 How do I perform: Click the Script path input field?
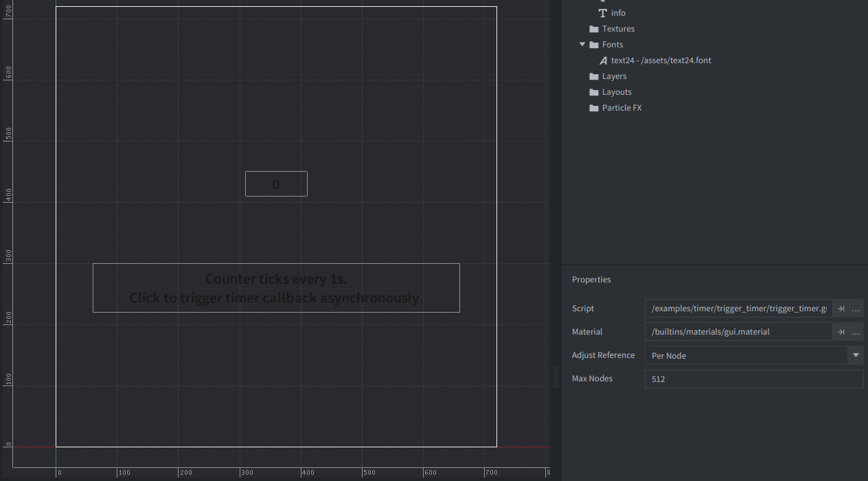738,309
